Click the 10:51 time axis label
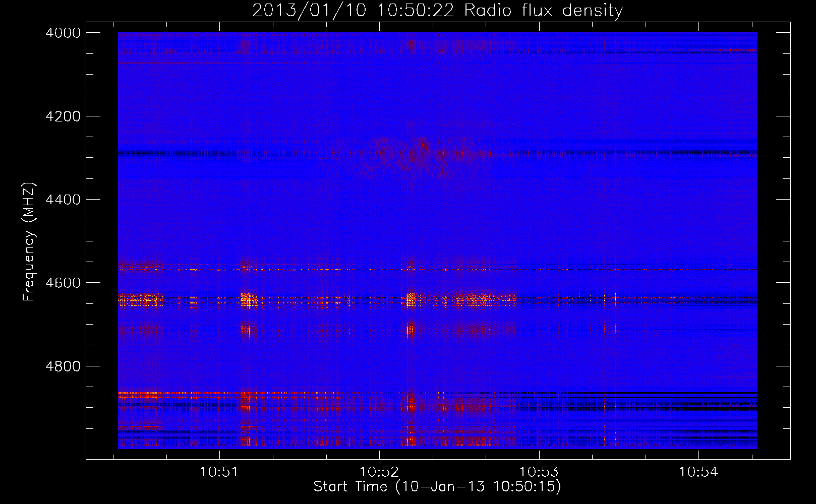The width and height of the screenshot is (816, 504). coord(219,472)
